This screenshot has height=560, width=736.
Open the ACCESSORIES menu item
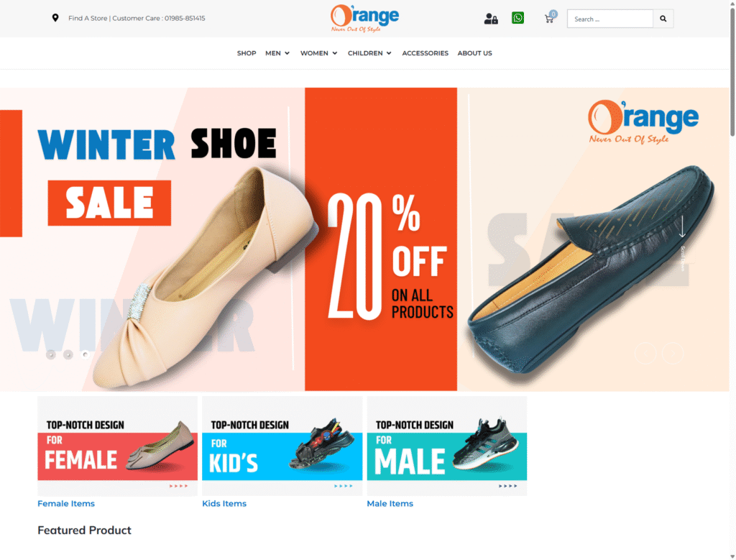click(x=425, y=53)
